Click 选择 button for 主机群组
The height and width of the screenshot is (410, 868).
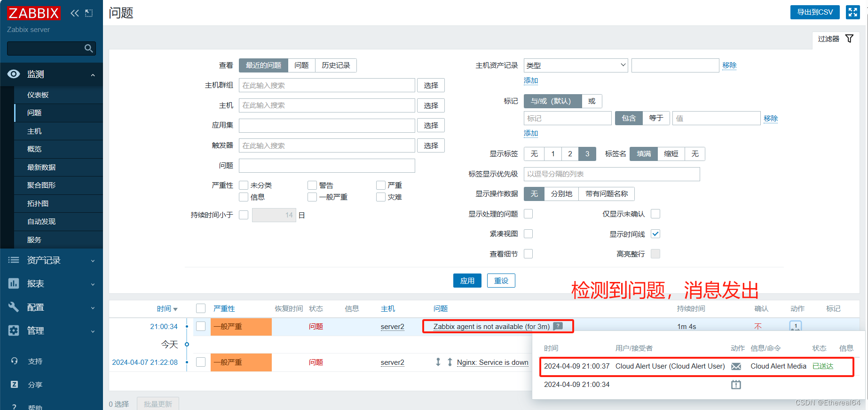(x=431, y=85)
